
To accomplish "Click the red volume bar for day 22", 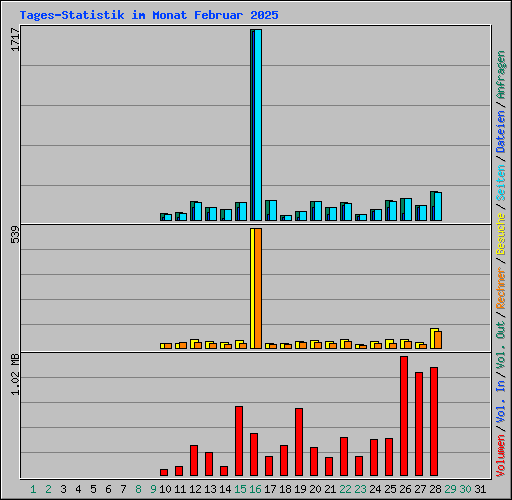I will click(344, 457).
